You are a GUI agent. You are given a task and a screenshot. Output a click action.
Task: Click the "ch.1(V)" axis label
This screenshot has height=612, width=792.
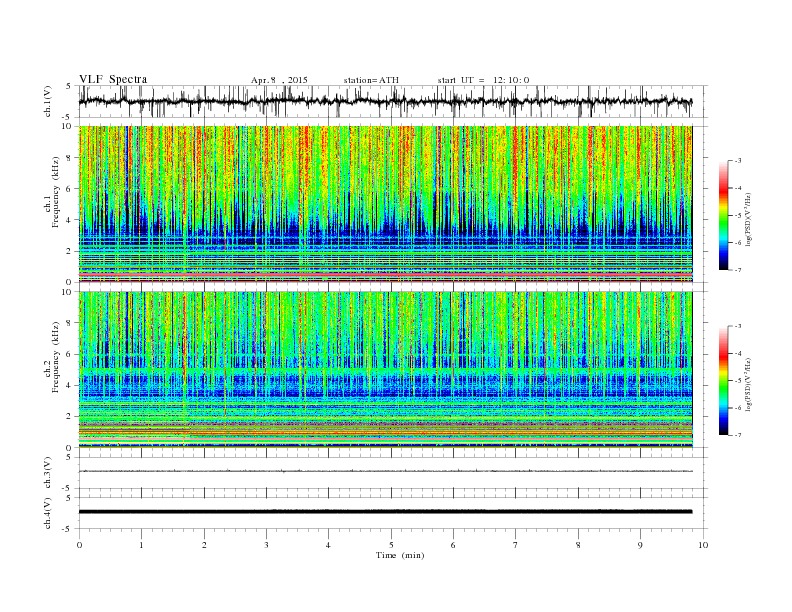click(x=48, y=102)
